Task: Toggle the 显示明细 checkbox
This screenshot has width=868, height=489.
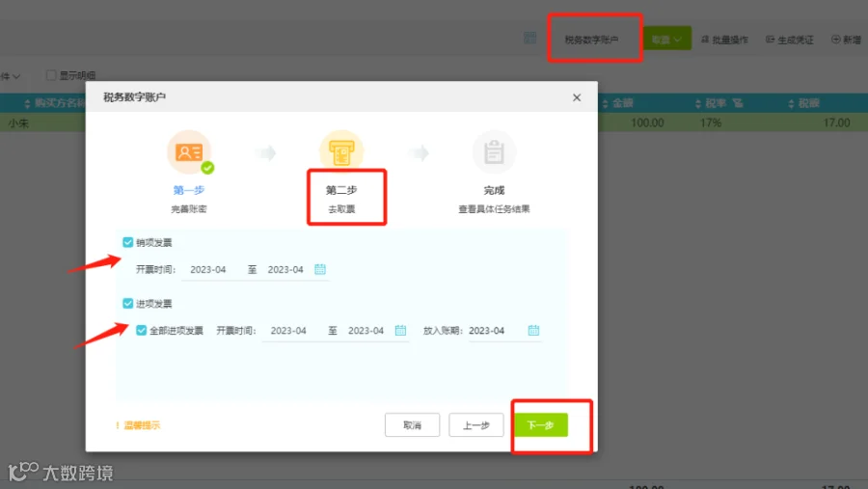Action: (51, 75)
